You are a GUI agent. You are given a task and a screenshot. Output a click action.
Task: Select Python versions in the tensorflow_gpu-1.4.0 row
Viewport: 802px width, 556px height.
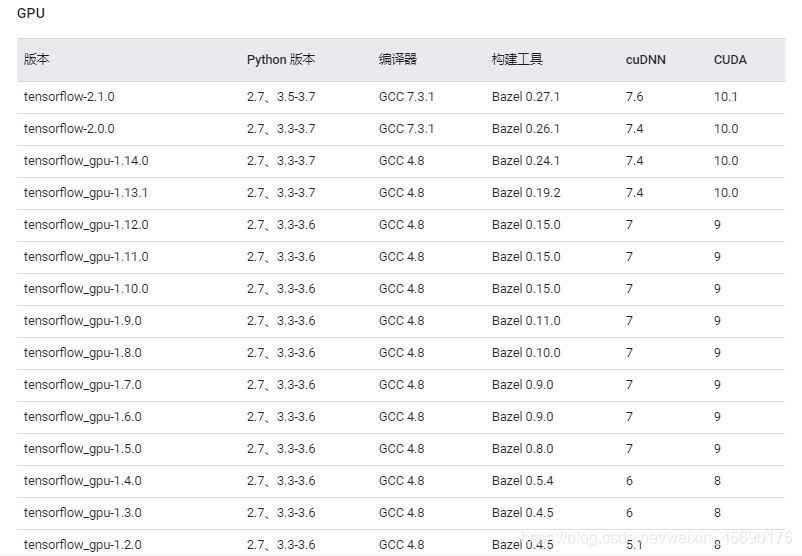click(281, 481)
